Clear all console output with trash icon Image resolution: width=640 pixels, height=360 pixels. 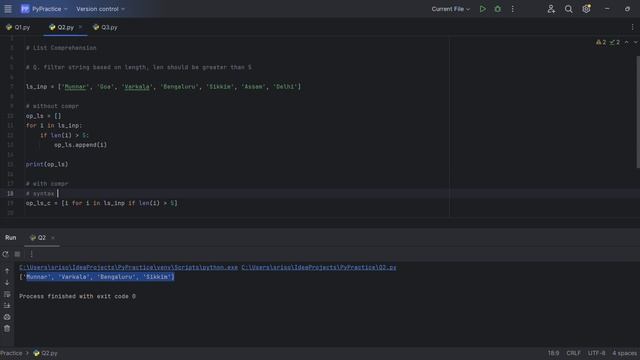click(x=7, y=328)
